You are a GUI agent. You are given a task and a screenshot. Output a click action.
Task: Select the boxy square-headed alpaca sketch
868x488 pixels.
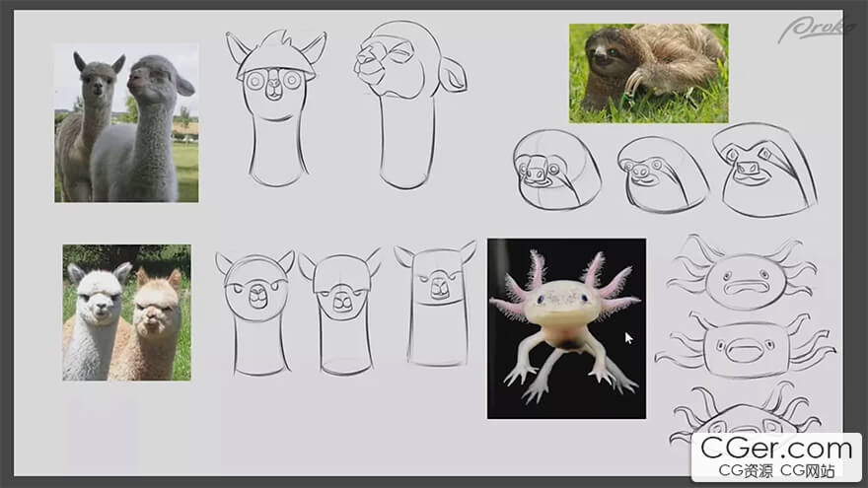(x=436, y=304)
